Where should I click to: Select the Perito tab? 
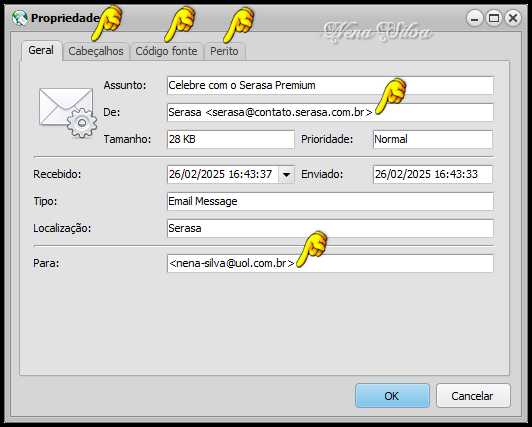tap(224, 51)
